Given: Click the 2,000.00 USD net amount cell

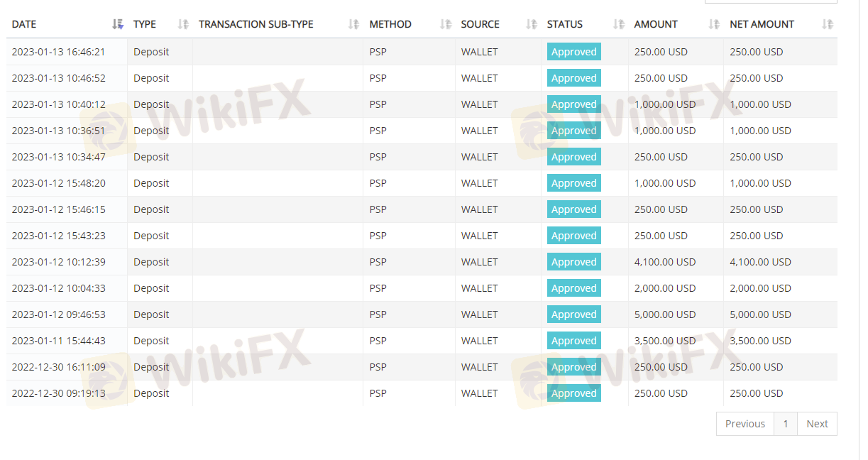Looking at the screenshot, I should 760,288.
